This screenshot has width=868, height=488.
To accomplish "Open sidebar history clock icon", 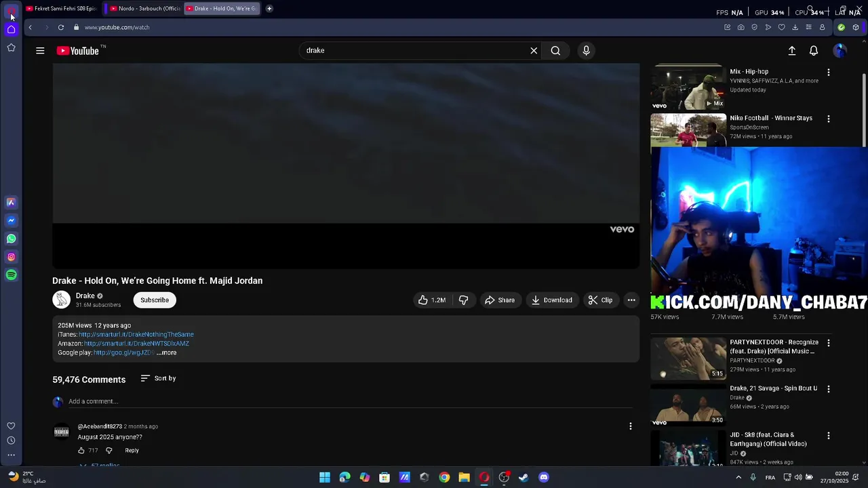I will [11, 441].
